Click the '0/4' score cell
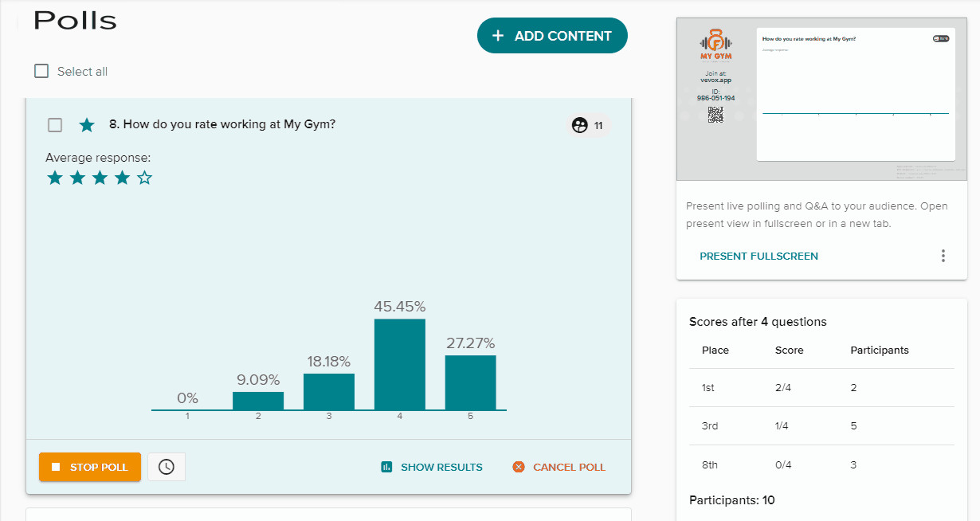980x521 pixels. pyautogui.click(x=783, y=464)
